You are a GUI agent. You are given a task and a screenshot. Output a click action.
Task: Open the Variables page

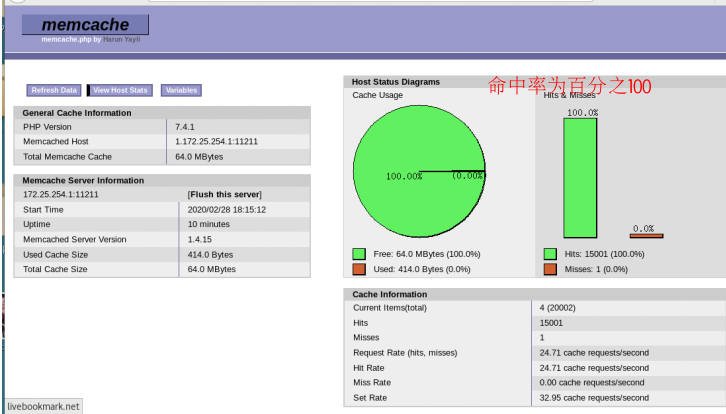(182, 90)
